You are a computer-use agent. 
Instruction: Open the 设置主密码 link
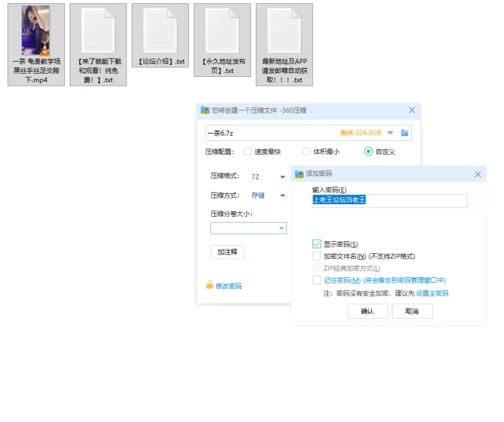[x=432, y=293]
